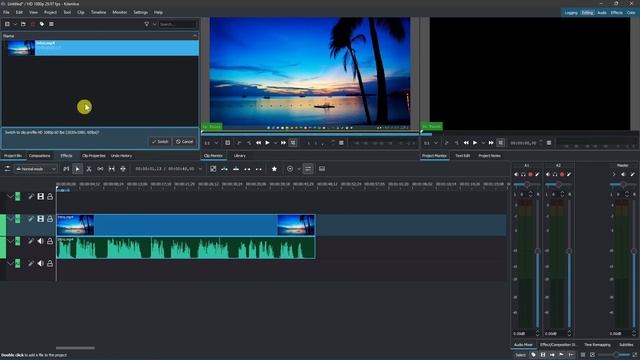Screen dimensions: 640x360
Task: Choose the Spacer tool next to the razor
Action: pos(100,169)
